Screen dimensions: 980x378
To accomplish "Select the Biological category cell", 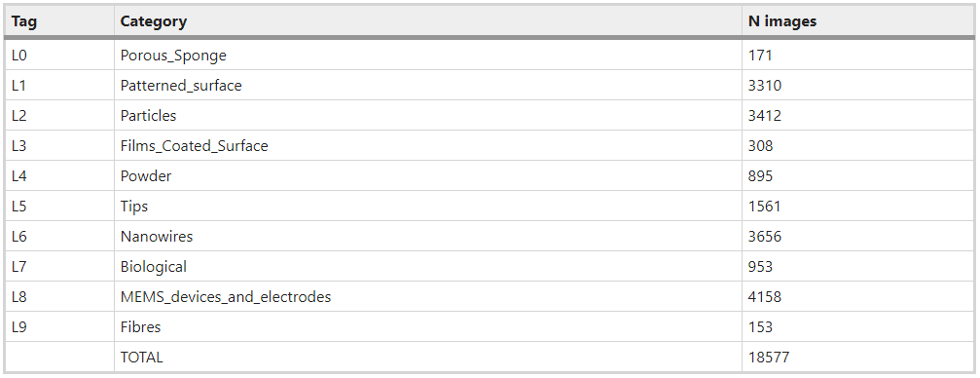I will [427, 267].
